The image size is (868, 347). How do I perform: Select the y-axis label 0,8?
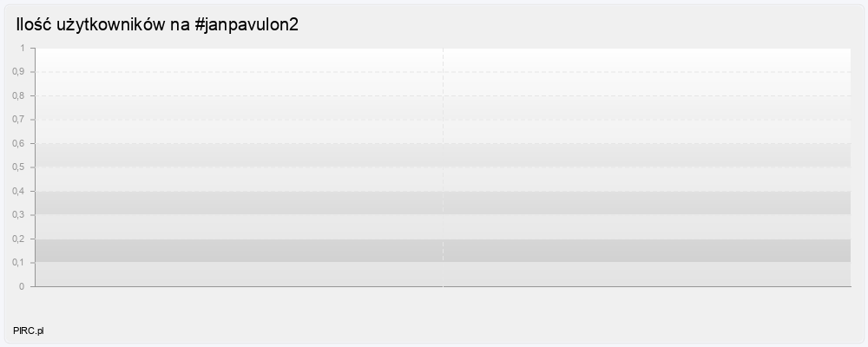pyautogui.click(x=19, y=95)
